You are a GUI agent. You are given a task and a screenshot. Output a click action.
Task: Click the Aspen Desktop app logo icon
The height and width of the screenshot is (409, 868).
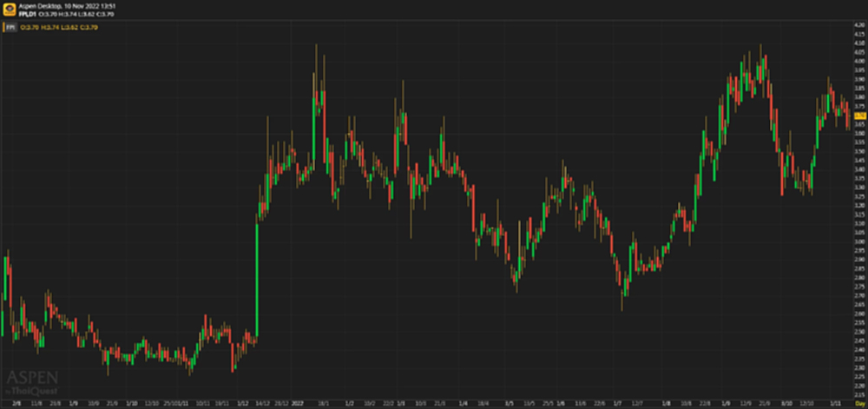click(9, 10)
